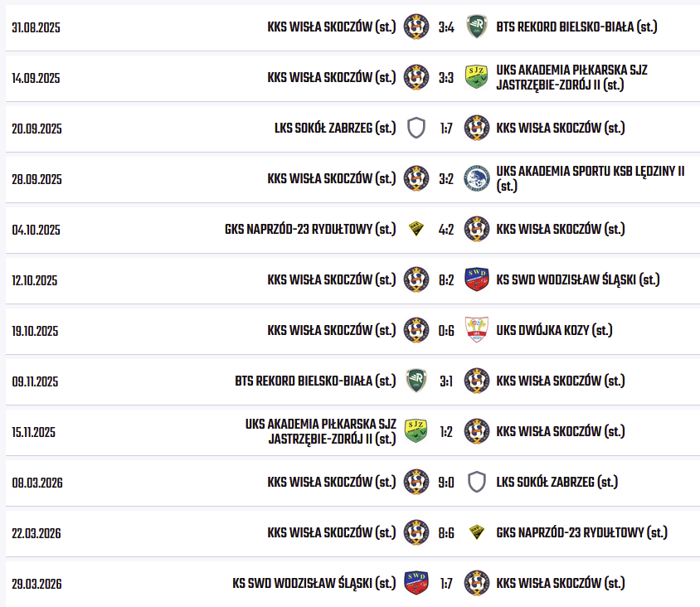Screen dimensions: 700x607
Task: Open the 0:6 result against Dwójka Kozy
Action: (446, 331)
